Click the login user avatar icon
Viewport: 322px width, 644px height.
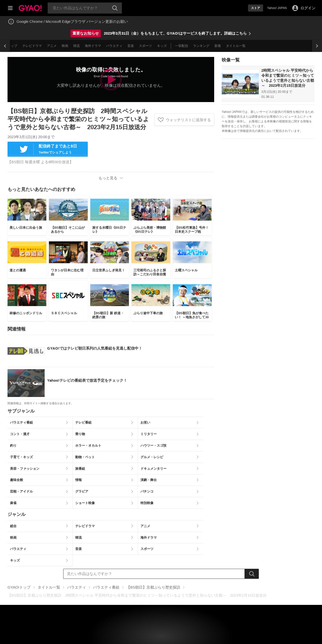[295, 8]
